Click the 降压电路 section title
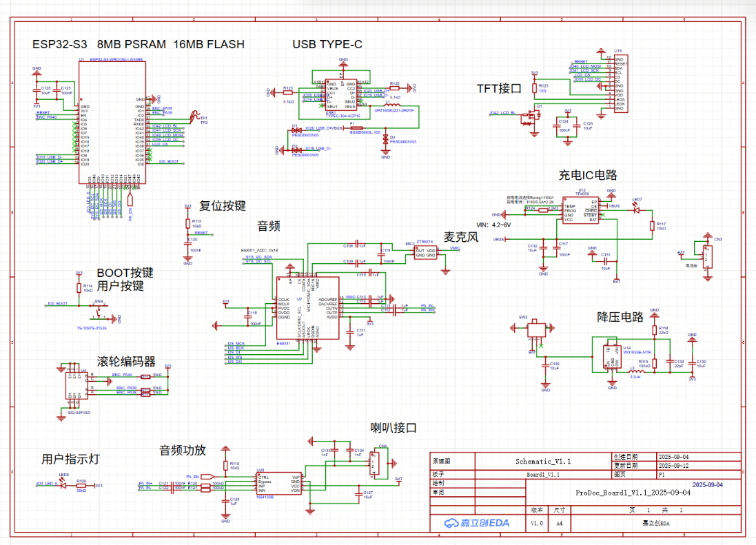The width and height of the screenshot is (756, 545). pos(620,317)
